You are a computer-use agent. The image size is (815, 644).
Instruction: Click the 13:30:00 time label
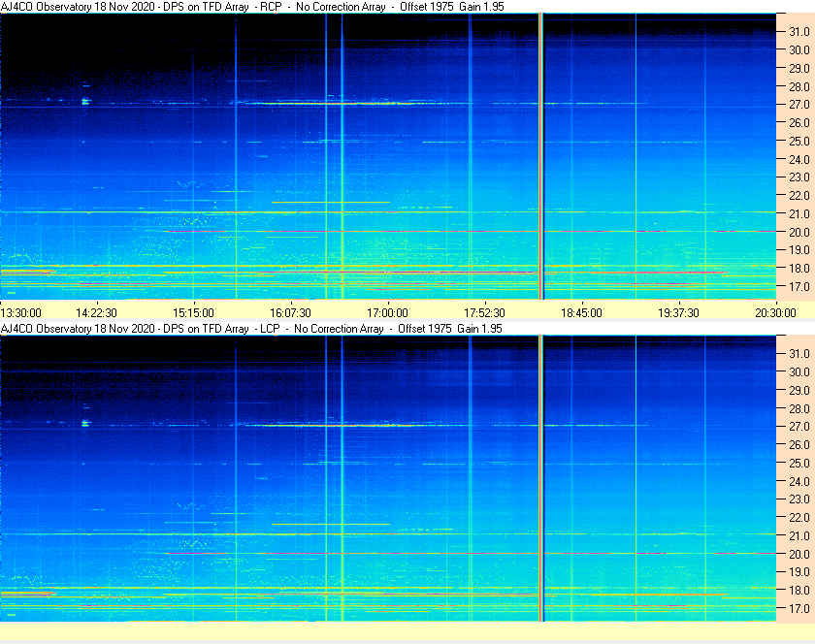20,312
